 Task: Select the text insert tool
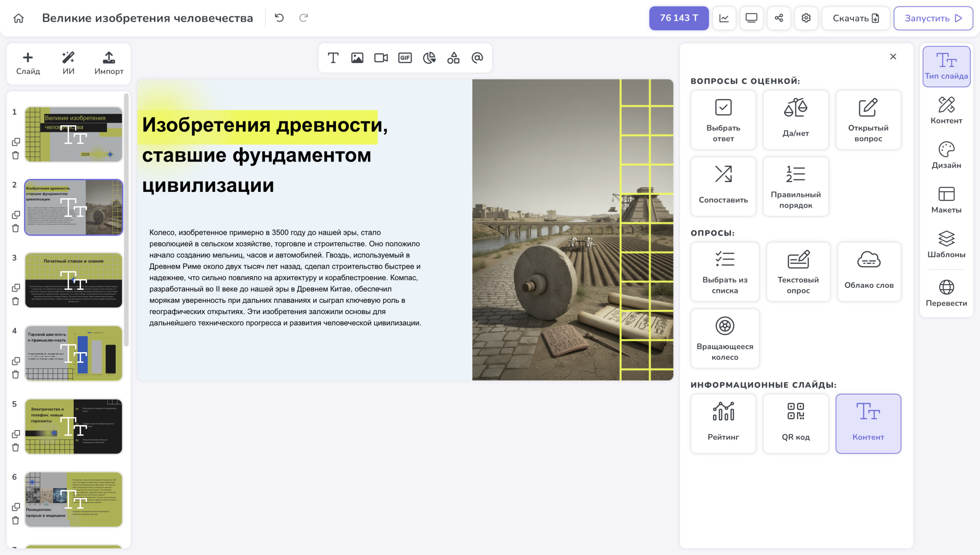(x=333, y=58)
